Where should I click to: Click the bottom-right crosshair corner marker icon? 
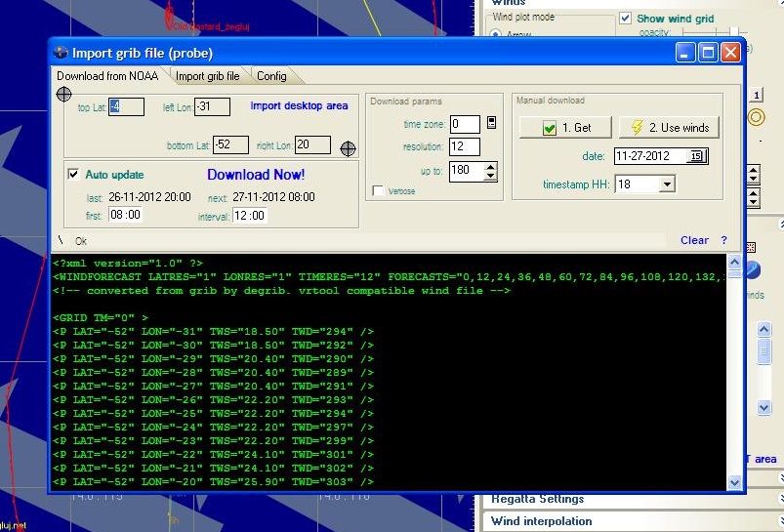tap(348, 148)
